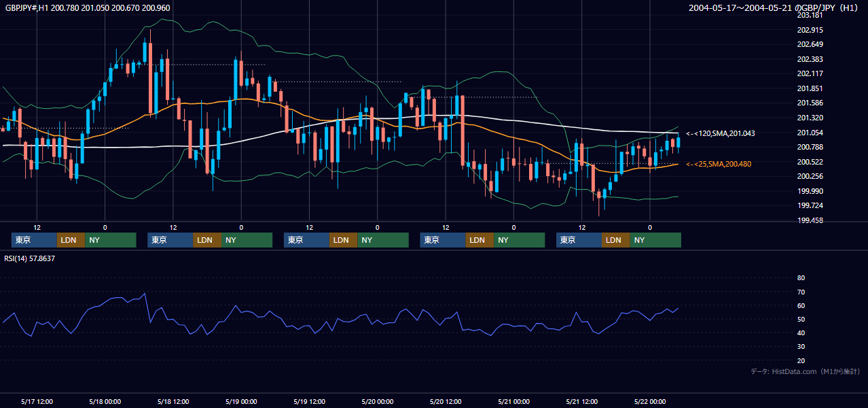Image resolution: width=868 pixels, height=408 pixels.
Task: Click RSI scale value 70
Action: click(801, 292)
